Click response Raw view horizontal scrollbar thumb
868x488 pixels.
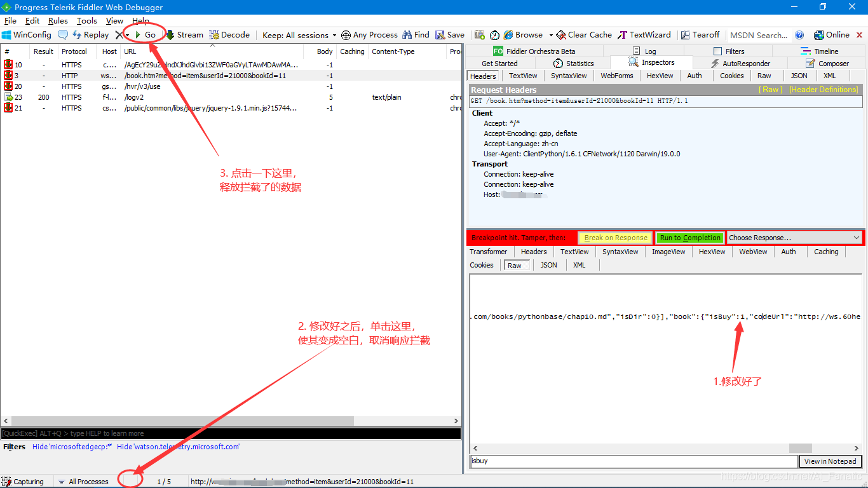[x=801, y=448]
